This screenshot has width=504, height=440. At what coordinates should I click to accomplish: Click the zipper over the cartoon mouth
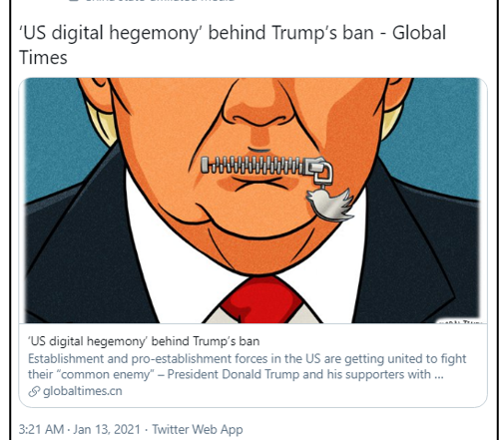point(266,167)
